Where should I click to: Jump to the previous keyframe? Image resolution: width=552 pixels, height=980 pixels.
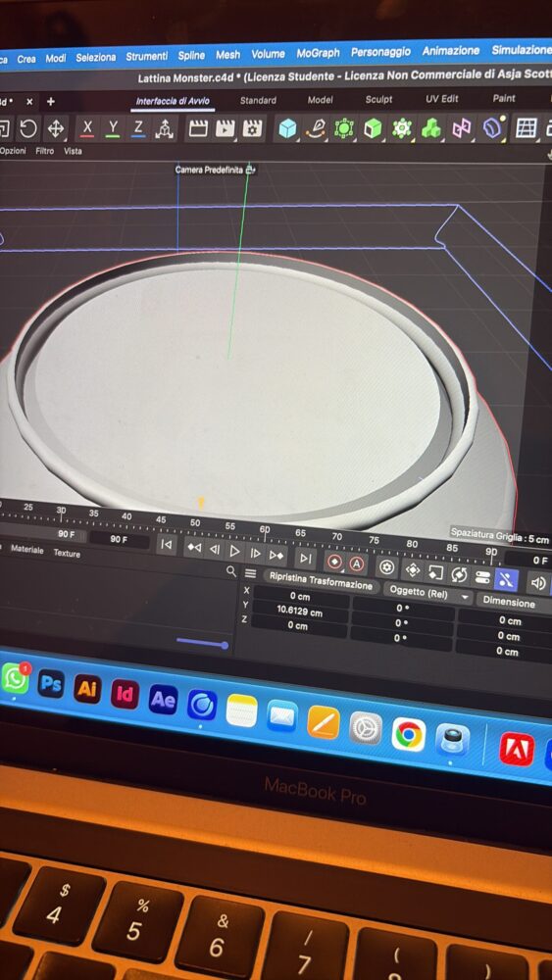(194, 548)
